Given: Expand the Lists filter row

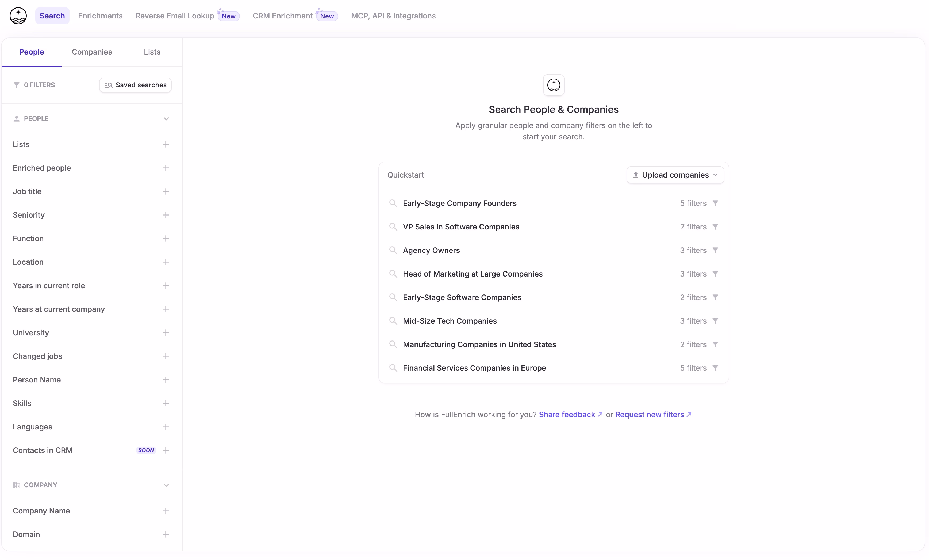Looking at the screenshot, I should coord(91,144).
